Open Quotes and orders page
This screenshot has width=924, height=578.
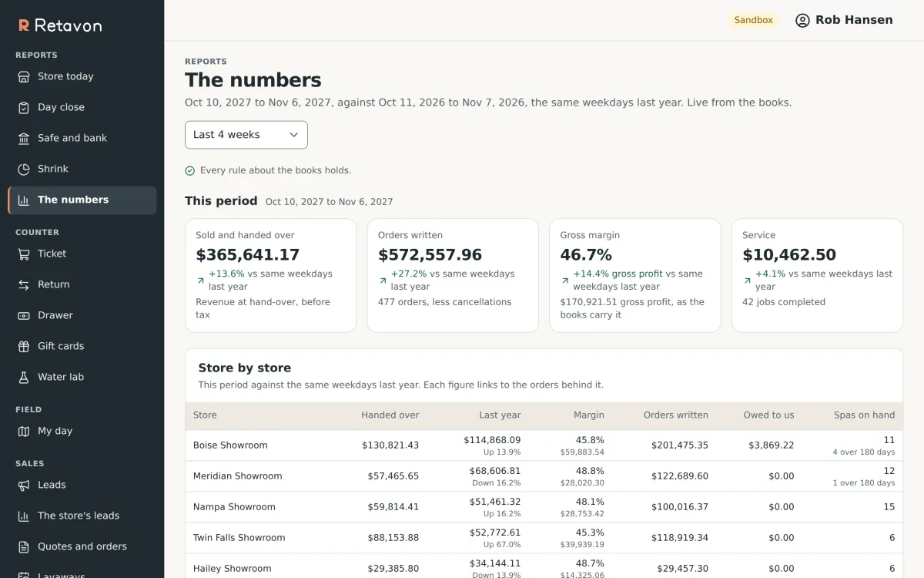pos(82,546)
